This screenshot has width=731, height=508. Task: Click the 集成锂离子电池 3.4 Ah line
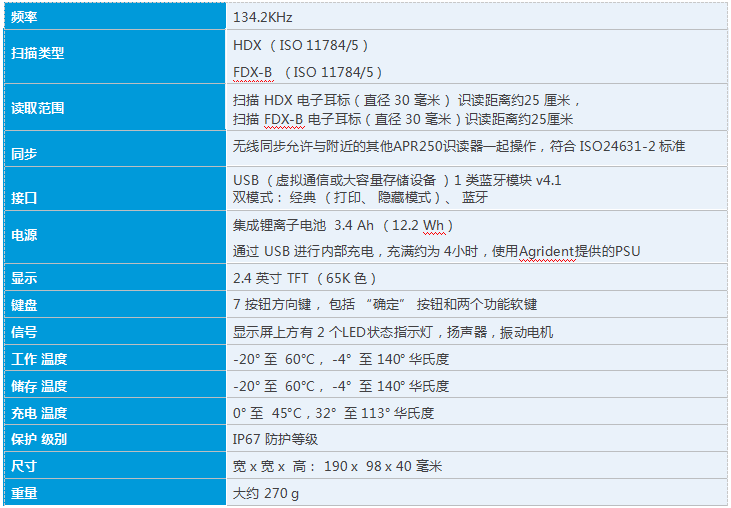[x=343, y=225]
